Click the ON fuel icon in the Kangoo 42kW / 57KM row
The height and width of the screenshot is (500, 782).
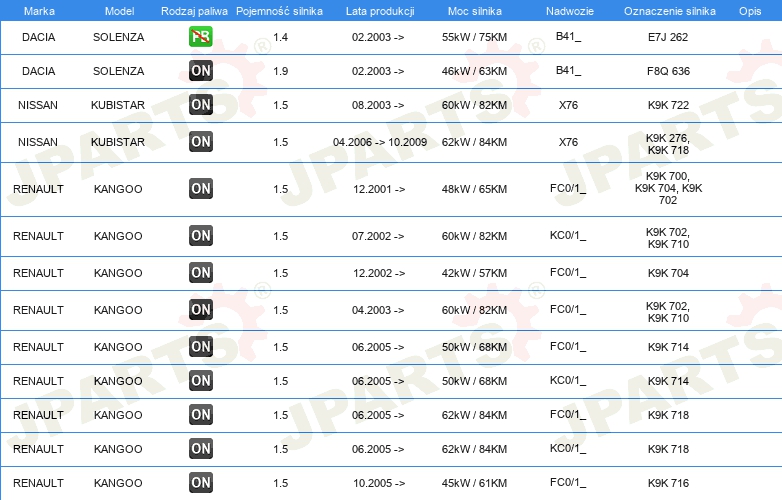point(200,272)
